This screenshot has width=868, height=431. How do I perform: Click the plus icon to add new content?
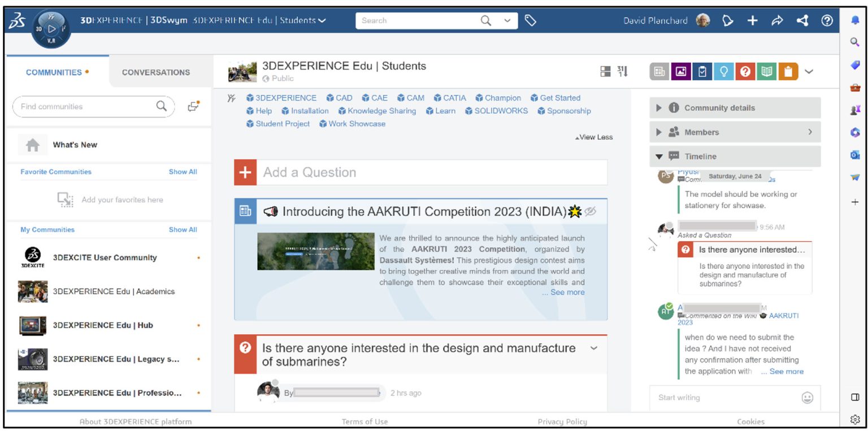tap(753, 20)
